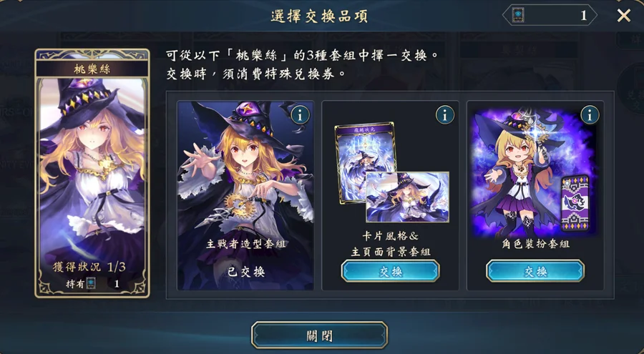Click the 主戰者造型套組 leader skin artwork
This screenshot has width=644, height=354.
245,195
